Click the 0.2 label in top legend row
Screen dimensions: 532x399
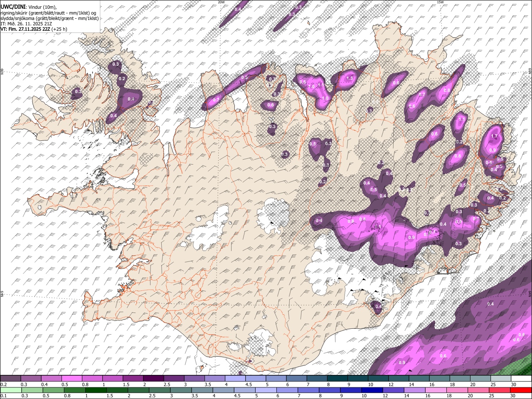(3, 384)
